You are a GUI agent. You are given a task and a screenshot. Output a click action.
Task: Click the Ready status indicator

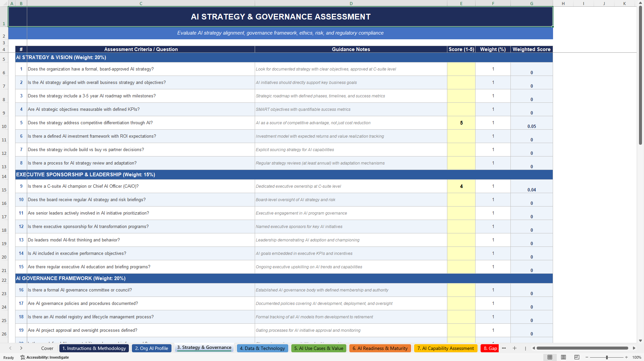coord(9,357)
